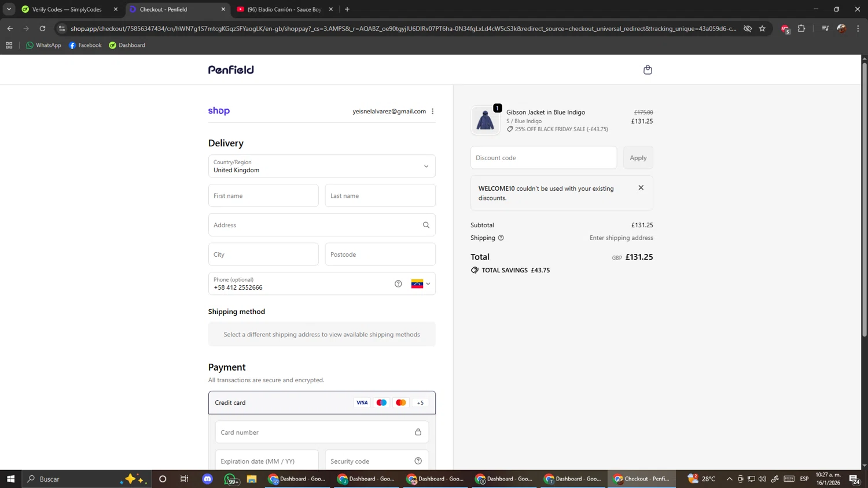Select the Checkout - Penfield tab
Viewport: 868px width, 488px height.
click(x=176, y=9)
